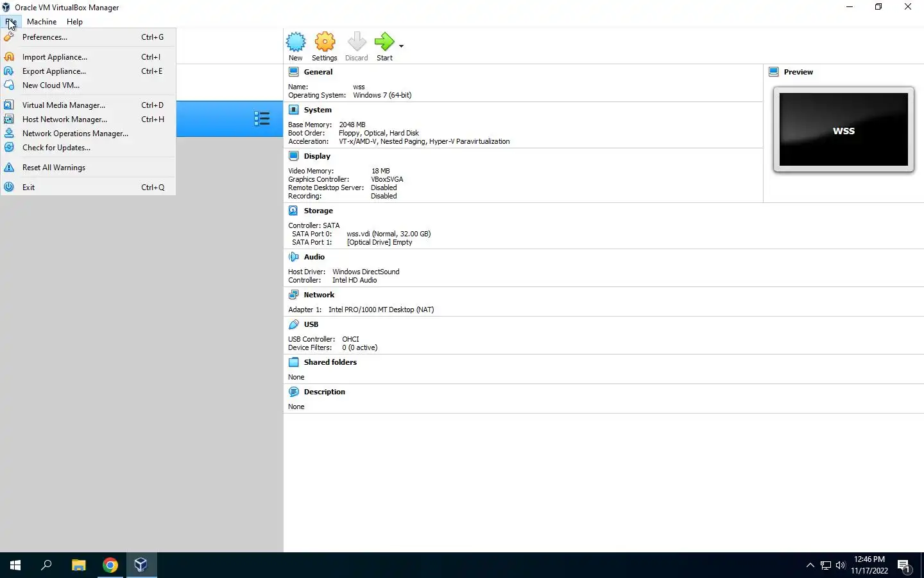Click the Audio section speaker icon

(x=293, y=257)
